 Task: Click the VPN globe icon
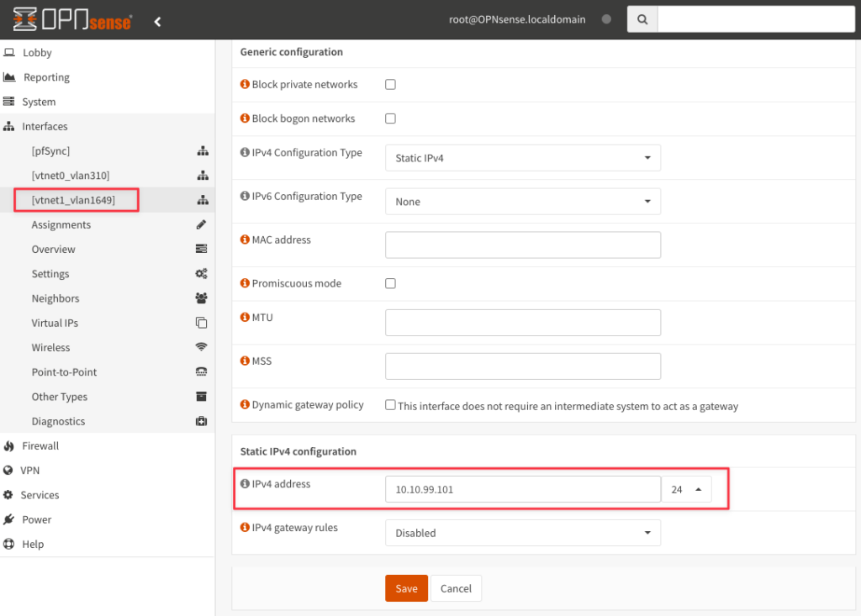click(8, 471)
